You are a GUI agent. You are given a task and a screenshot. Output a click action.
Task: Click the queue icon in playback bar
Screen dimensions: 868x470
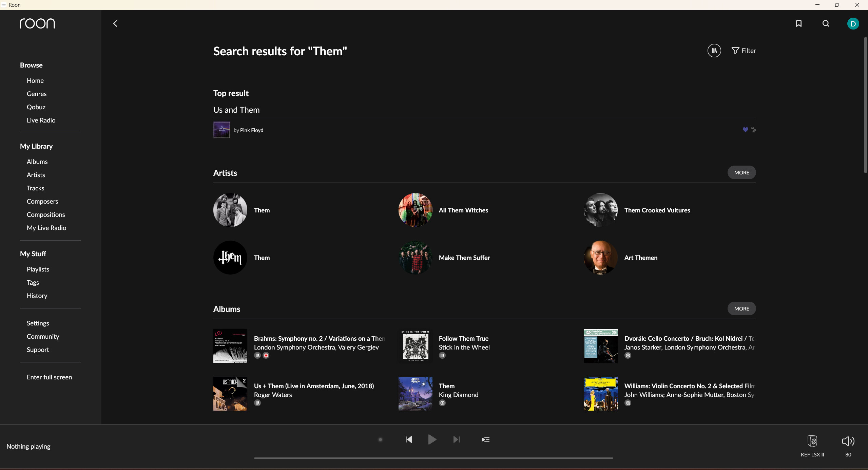pyautogui.click(x=485, y=439)
